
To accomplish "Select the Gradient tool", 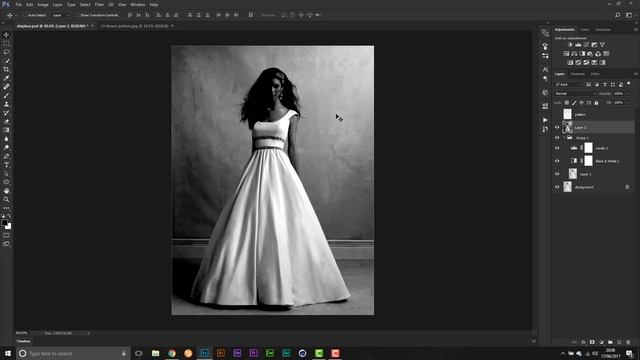I will [6, 130].
